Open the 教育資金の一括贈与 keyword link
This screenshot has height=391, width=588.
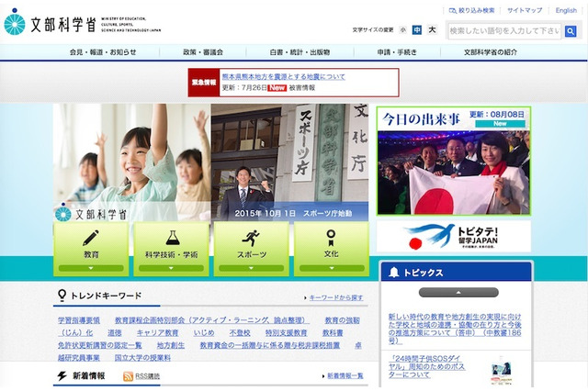(269, 345)
